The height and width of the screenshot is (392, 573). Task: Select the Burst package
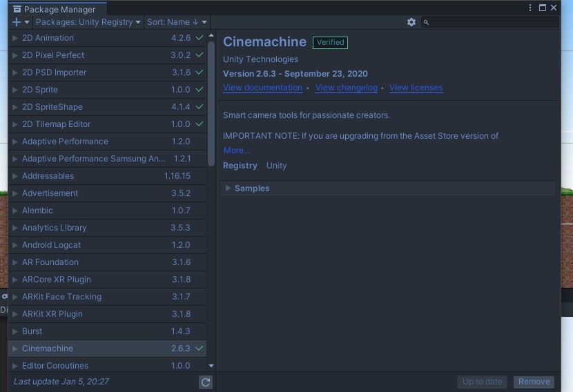tap(108, 331)
